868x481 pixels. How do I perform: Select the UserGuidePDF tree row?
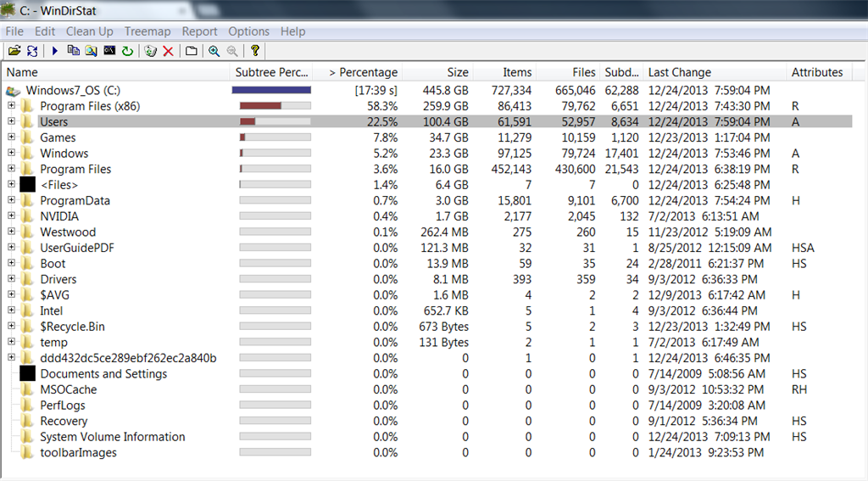(426, 248)
